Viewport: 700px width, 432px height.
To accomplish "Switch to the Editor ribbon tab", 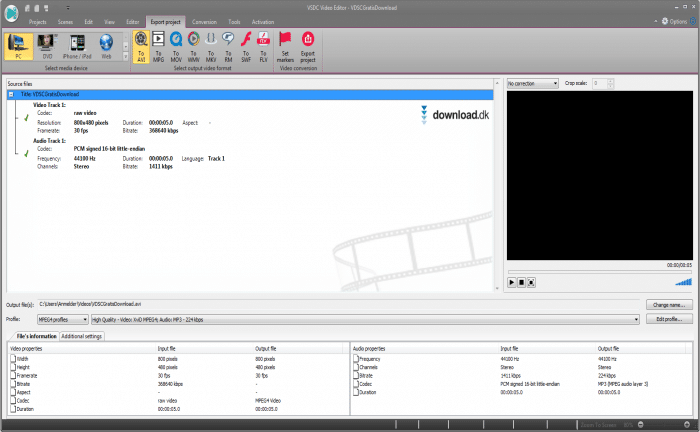I will pos(133,22).
